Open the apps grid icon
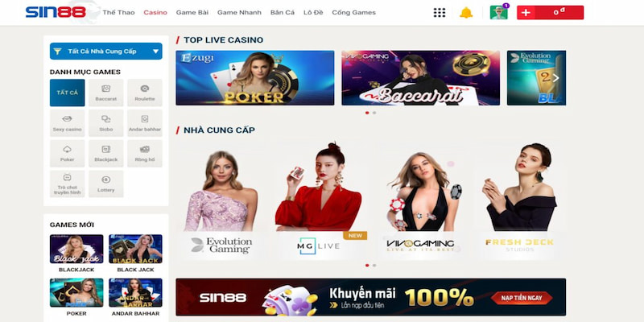644x322 pixels. point(439,12)
